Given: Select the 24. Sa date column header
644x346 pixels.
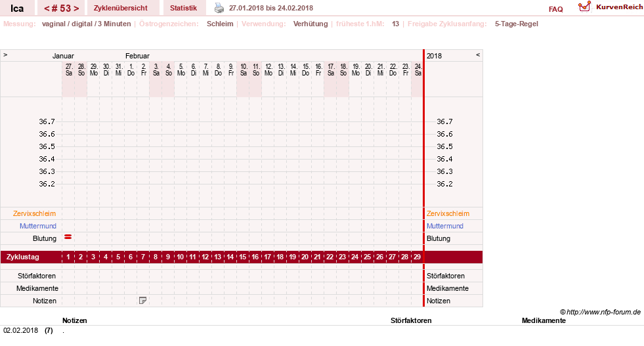Looking at the screenshot, I should [418, 70].
